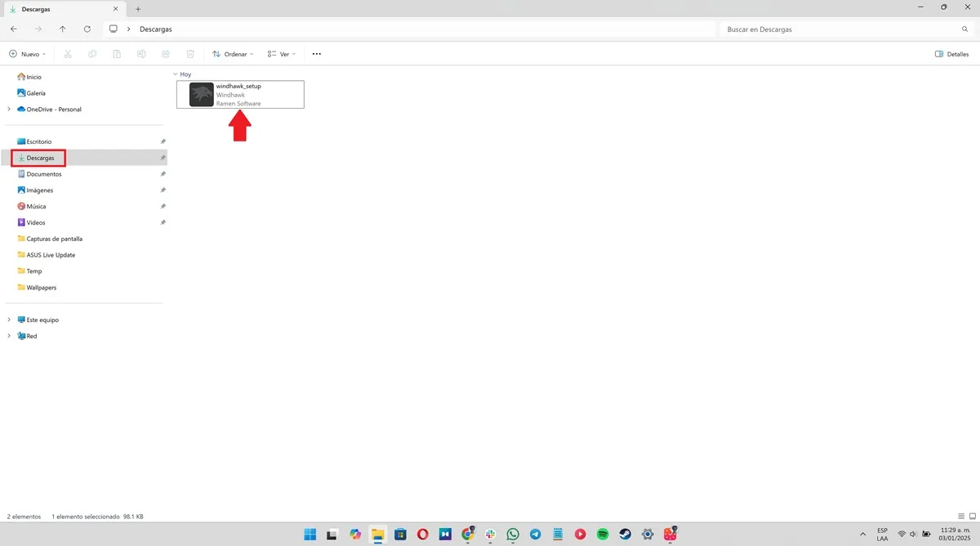
Task: Launch Steam from the taskbar
Action: pos(625,534)
